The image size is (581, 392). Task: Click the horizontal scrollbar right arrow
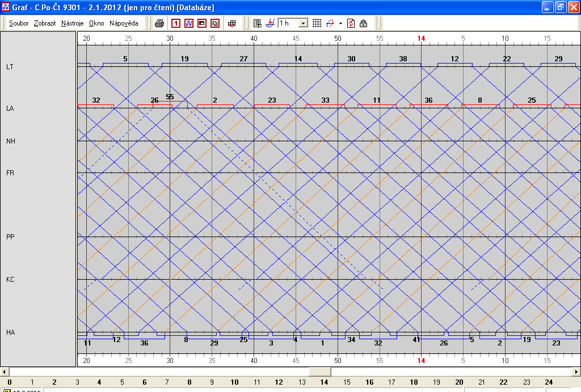point(576,372)
